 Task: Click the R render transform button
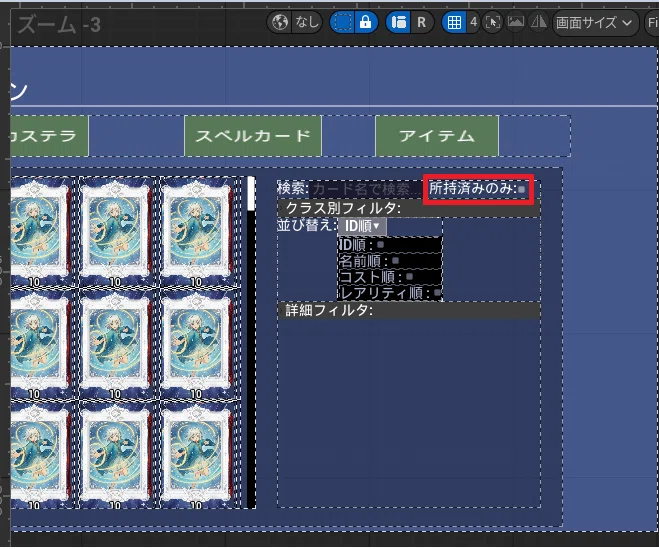point(421,22)
